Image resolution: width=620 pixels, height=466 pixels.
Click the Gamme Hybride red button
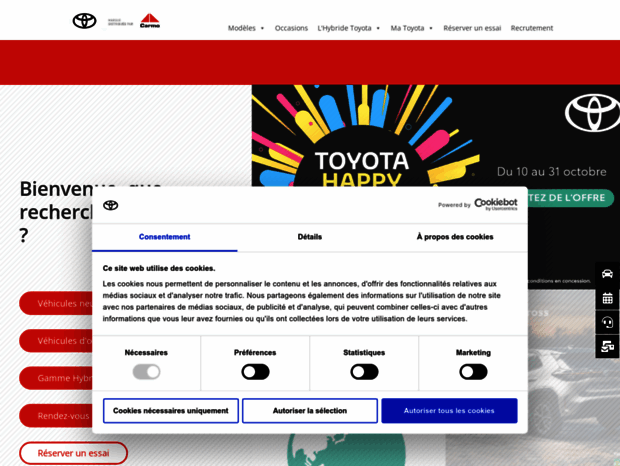(x=56, y=378)
